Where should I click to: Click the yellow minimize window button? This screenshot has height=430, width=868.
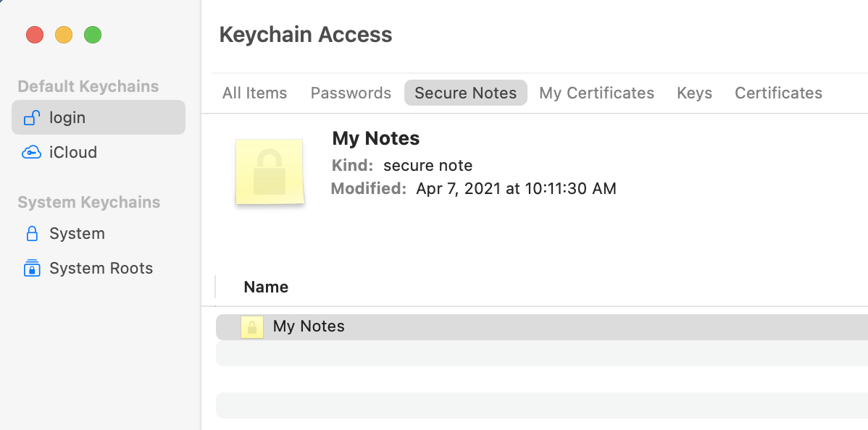pyautogui.click(x=64, y=35)
